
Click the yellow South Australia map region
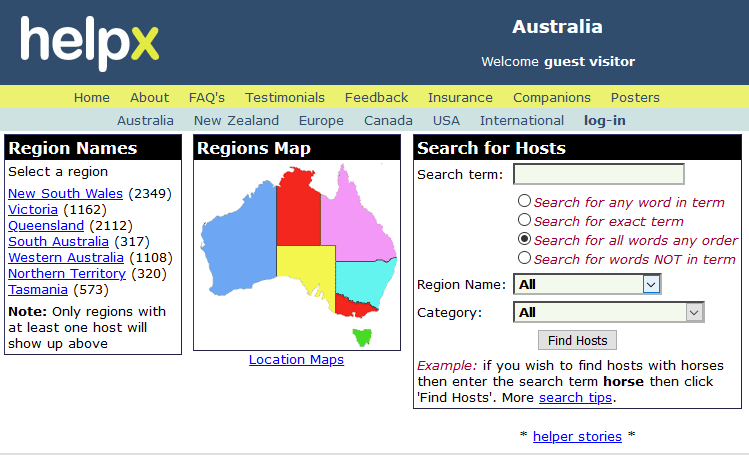pos(306,270)
